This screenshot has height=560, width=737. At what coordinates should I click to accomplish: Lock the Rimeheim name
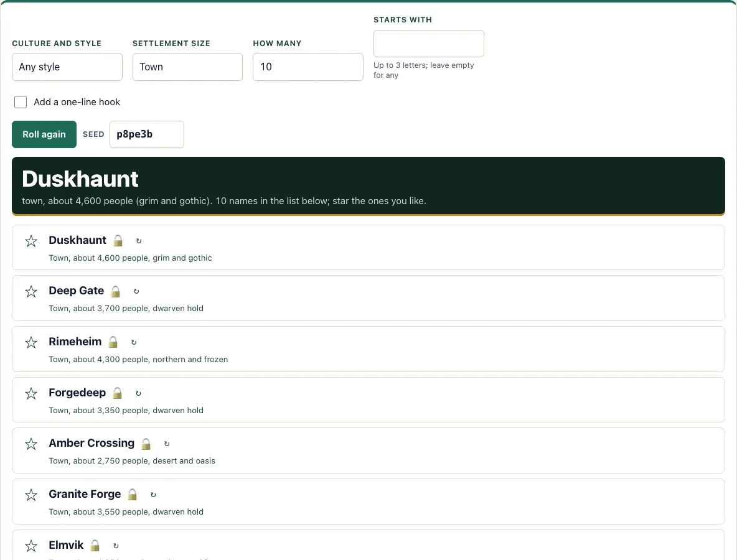point(113,342)
